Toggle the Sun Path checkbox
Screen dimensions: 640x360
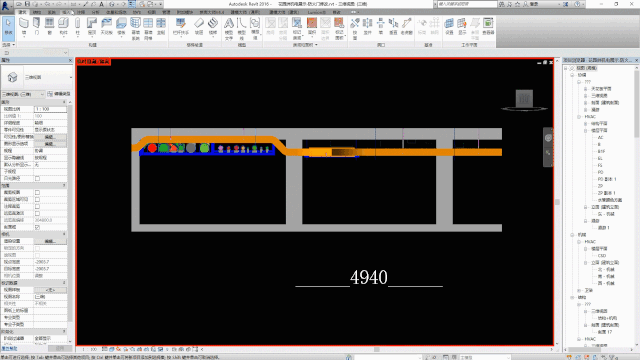[37, 178]
